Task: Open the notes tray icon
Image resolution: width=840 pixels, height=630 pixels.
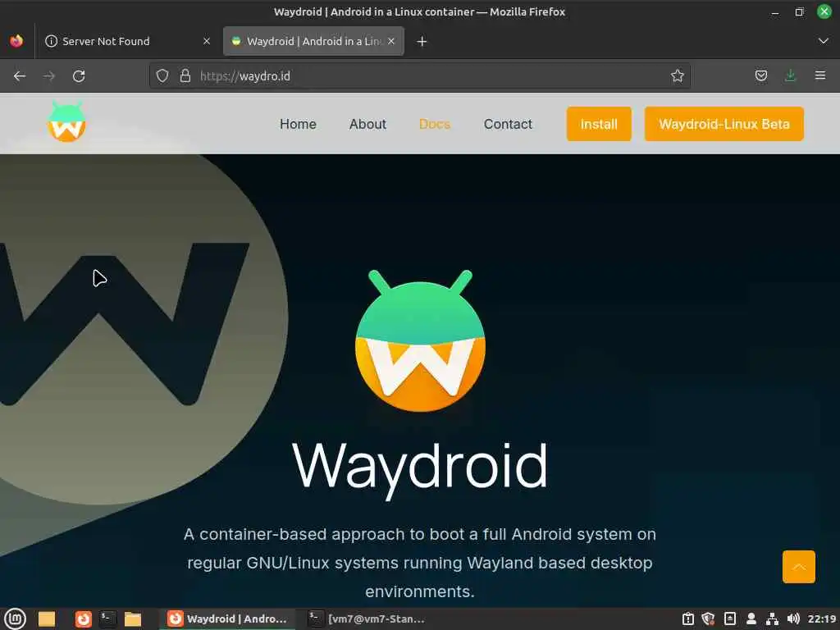Action: click(729, 619)
